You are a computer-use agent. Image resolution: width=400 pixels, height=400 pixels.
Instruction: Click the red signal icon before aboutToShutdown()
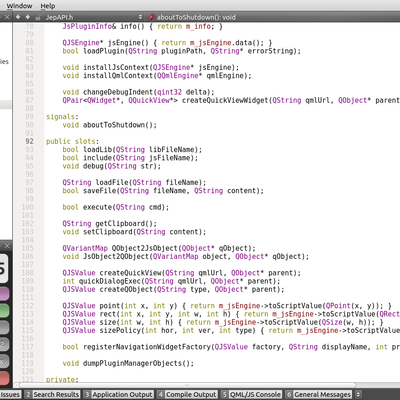click(152, 17)
